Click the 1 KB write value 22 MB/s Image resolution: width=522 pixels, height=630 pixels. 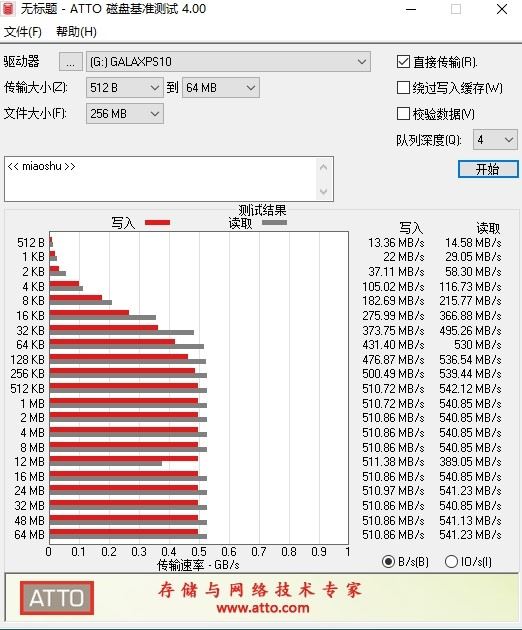[403, 257]
